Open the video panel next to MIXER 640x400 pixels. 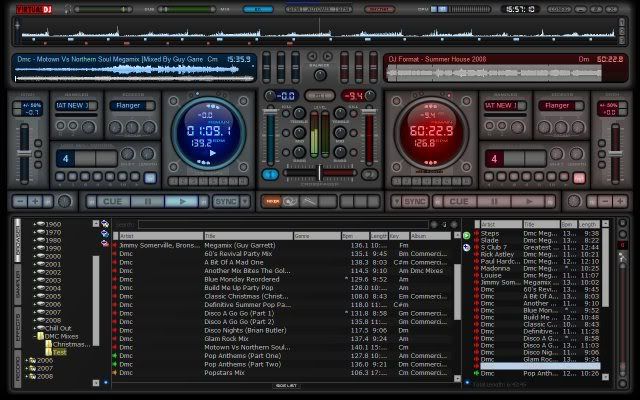pos(290,201)
